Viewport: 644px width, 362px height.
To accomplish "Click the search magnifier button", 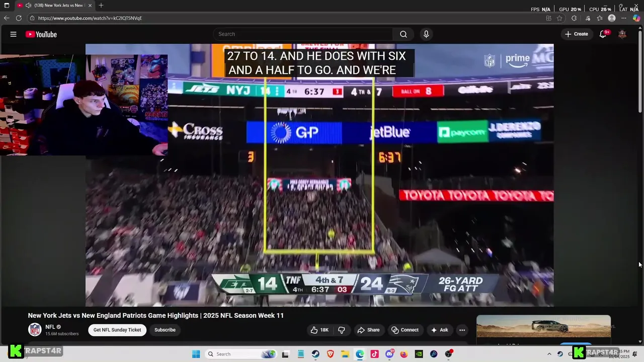I will (x=404, y=34).
